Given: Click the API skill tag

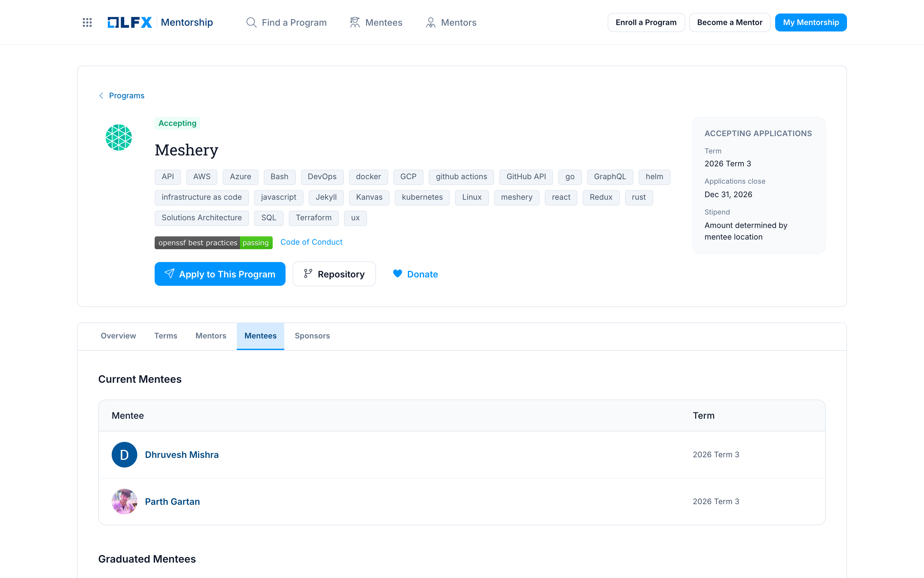Looking at the screenshot, I should tap(167, 177).
